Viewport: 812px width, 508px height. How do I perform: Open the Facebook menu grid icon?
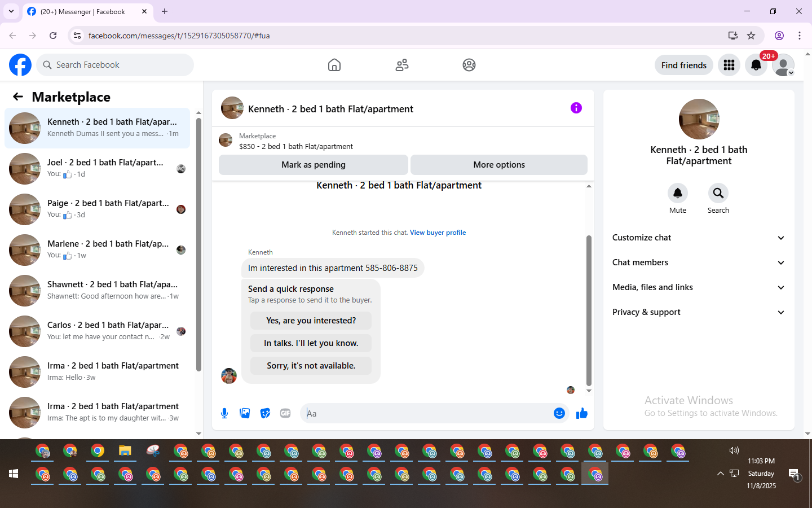pos(729,65)
